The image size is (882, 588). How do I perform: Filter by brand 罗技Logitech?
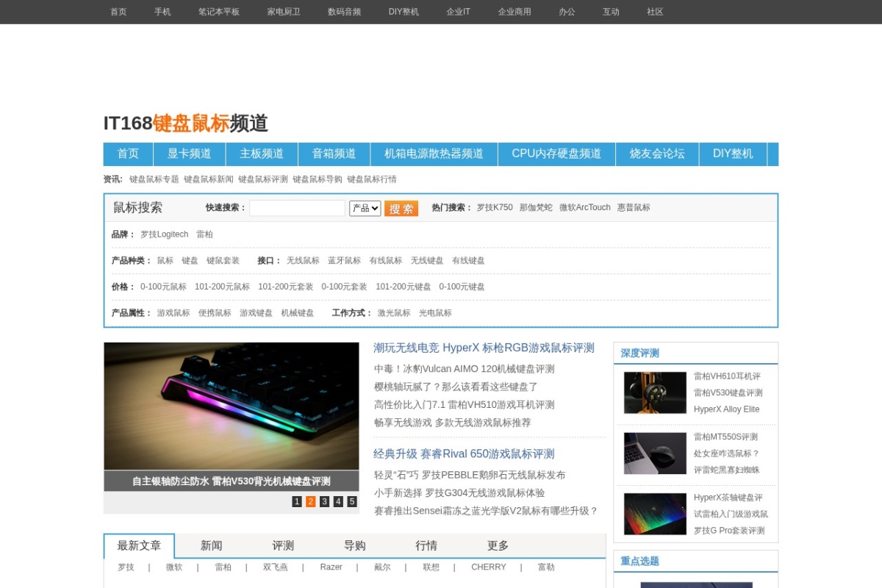[165, 234]
